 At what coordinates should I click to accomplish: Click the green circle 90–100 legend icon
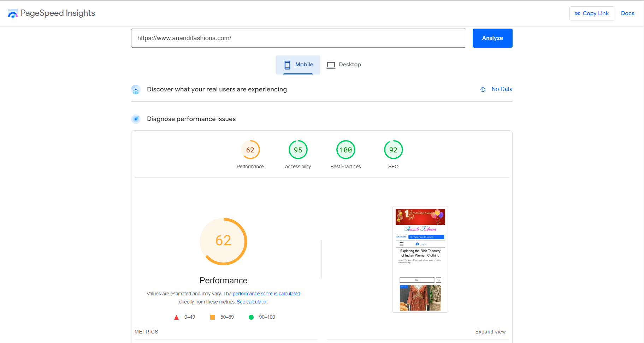251,317
